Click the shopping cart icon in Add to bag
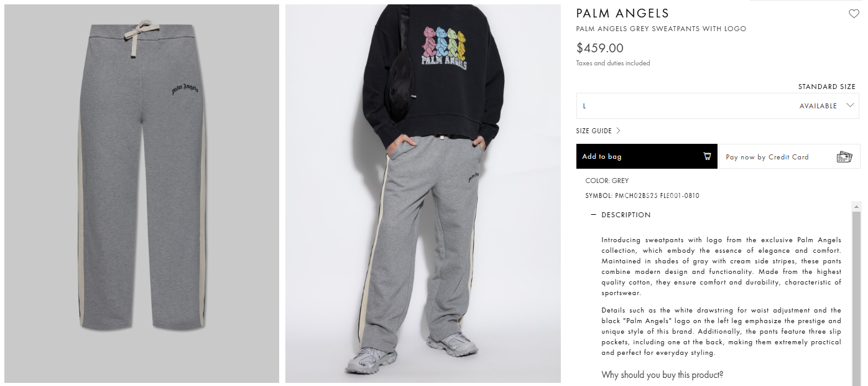 point(707,156)
